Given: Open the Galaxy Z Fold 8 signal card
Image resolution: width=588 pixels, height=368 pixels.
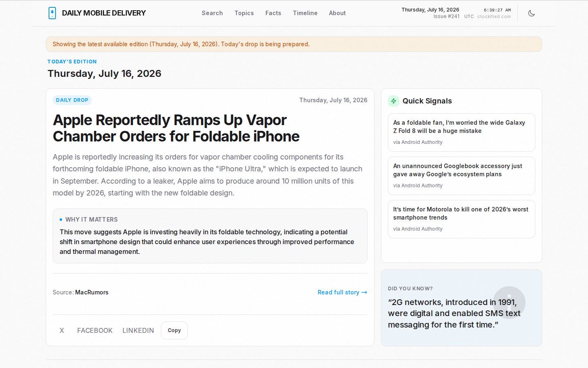Looking at the screenshot, I should click(x=461, y=132).
